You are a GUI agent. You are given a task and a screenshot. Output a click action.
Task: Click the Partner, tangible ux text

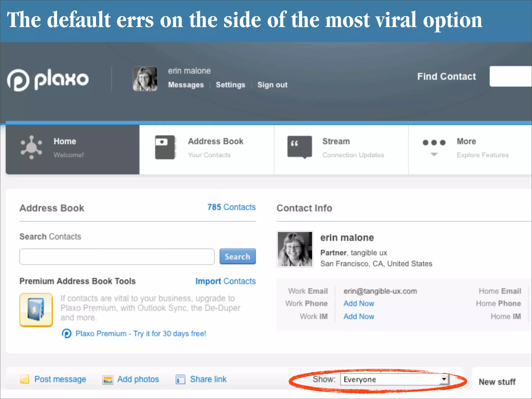pos(354,253)
